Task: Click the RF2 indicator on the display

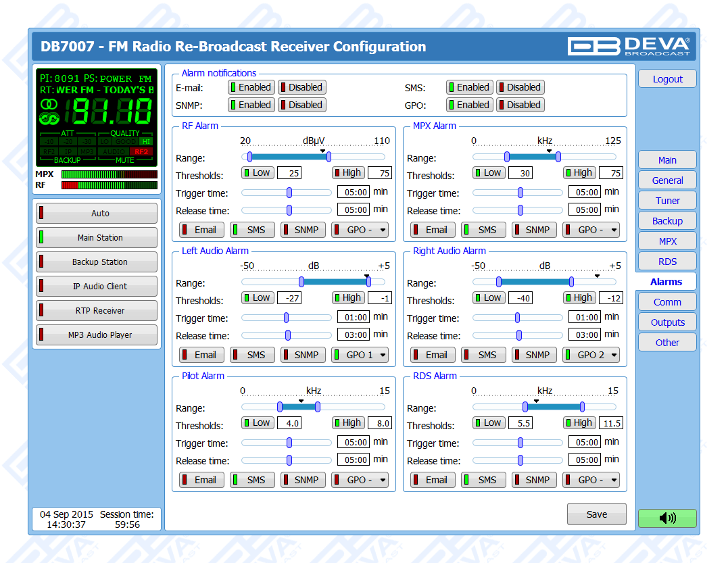Action: [141, 151]
